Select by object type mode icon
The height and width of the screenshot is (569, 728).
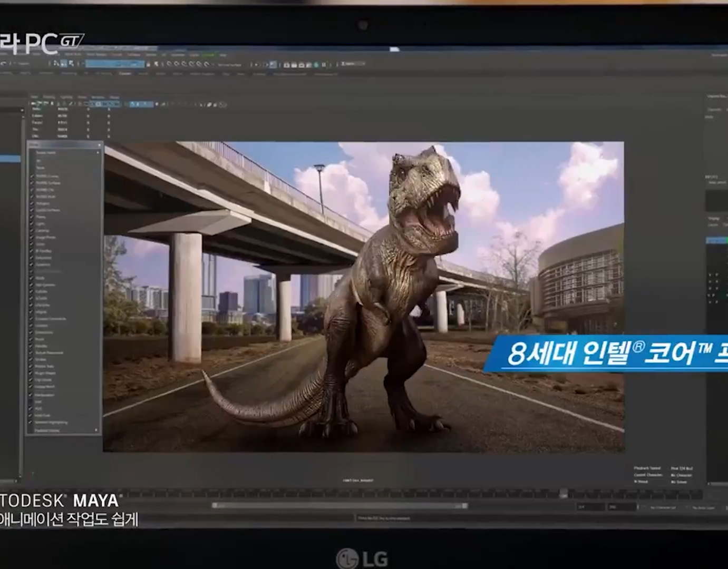coord(63,64)
